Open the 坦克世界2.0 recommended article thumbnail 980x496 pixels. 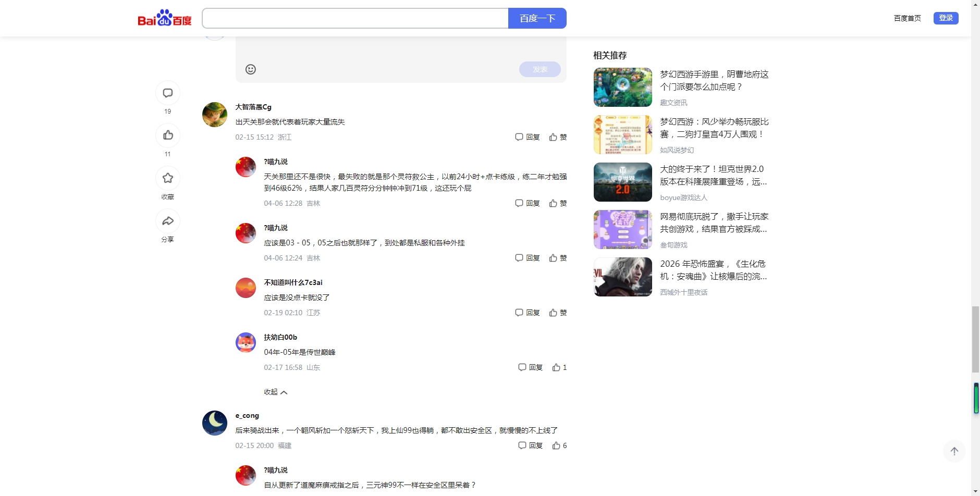click(622, 182)
